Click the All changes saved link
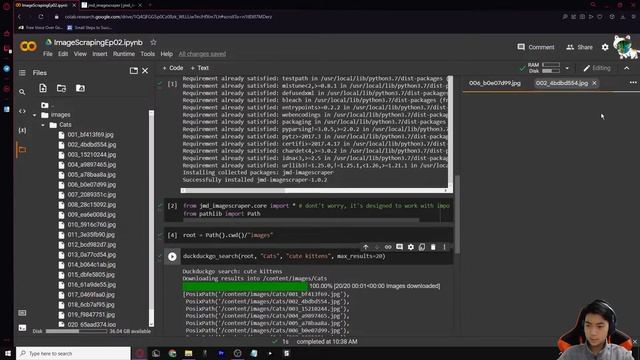Screen dimensions: 640x360 (x=202, y=54)
